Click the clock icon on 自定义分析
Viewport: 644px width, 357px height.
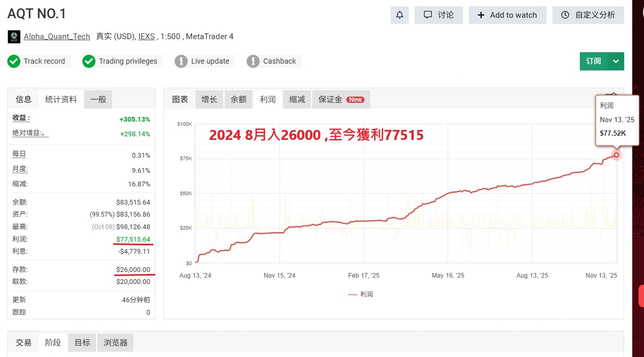566,15
